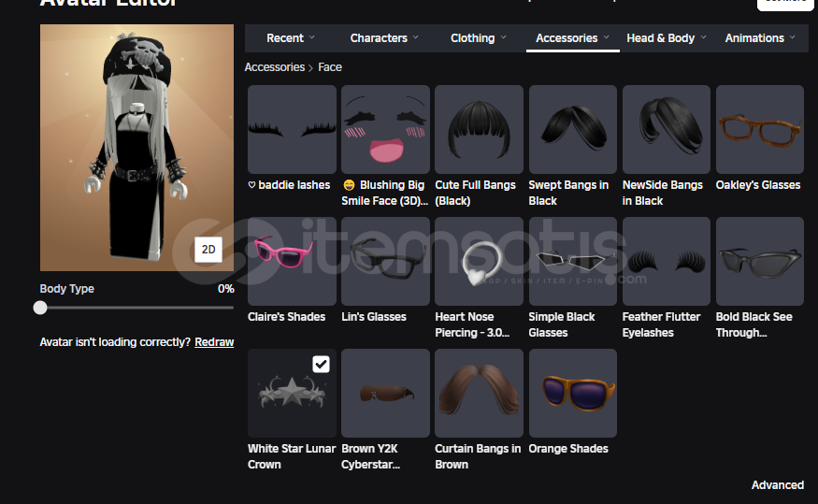This screenshot has width=818, height=504.
Task: Equip Bold Black See Through glasses
Action: (x=759, y=262)
